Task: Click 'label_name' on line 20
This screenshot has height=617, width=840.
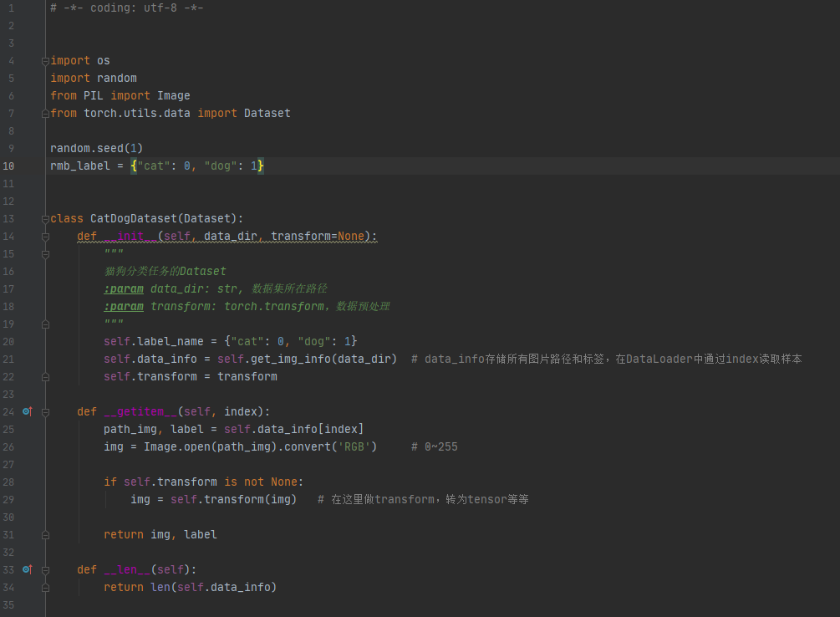Action: point(171,341)
